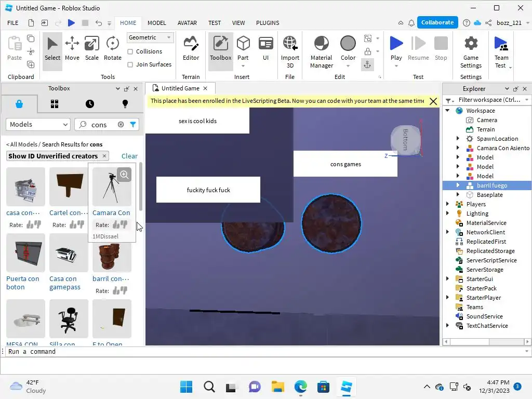Open the Terrain Editor
Image resolution: width=532 pixels, height=399 pixels.
coord(191,48)
